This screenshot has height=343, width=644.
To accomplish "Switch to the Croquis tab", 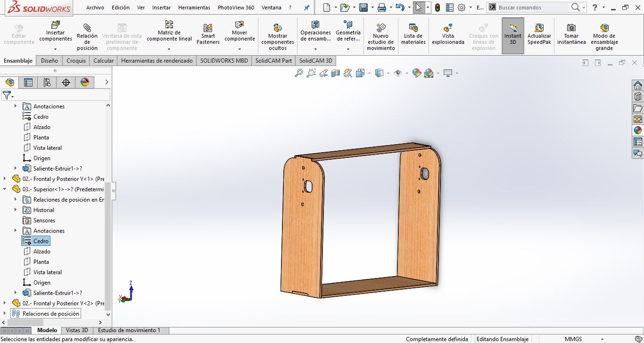I will coord(76,61).
